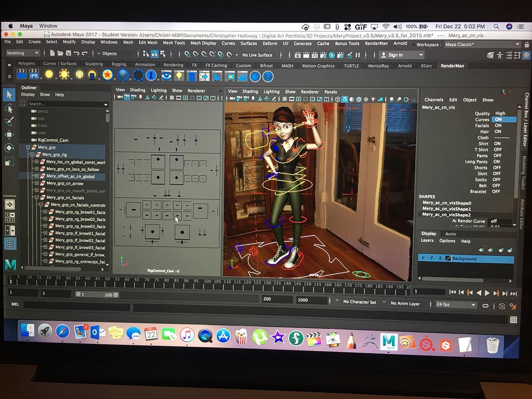This screenshot has height=399, width=532.
Task: Switch to Rigging shelf tab
Action: pyautogui.click(x=119, y=64)
